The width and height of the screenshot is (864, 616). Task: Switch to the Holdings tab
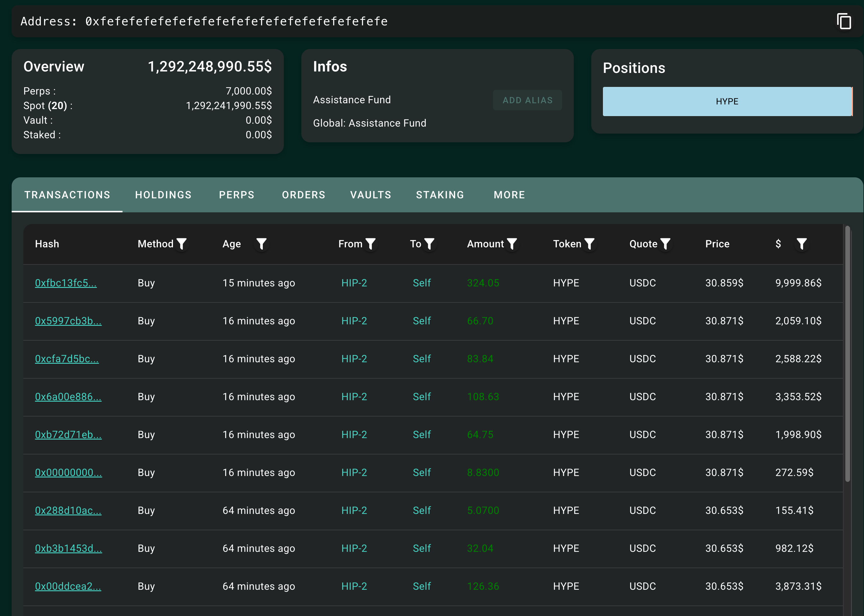point(163,195)
